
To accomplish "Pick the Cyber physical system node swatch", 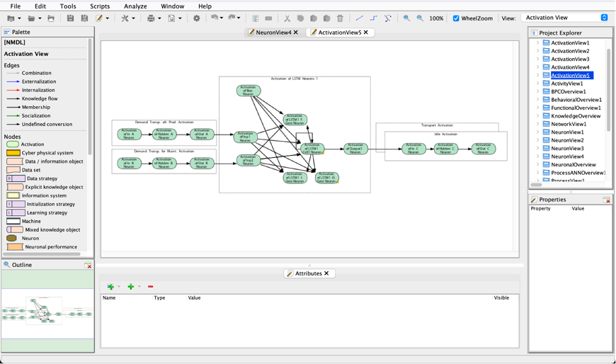I will click(13, 153).
